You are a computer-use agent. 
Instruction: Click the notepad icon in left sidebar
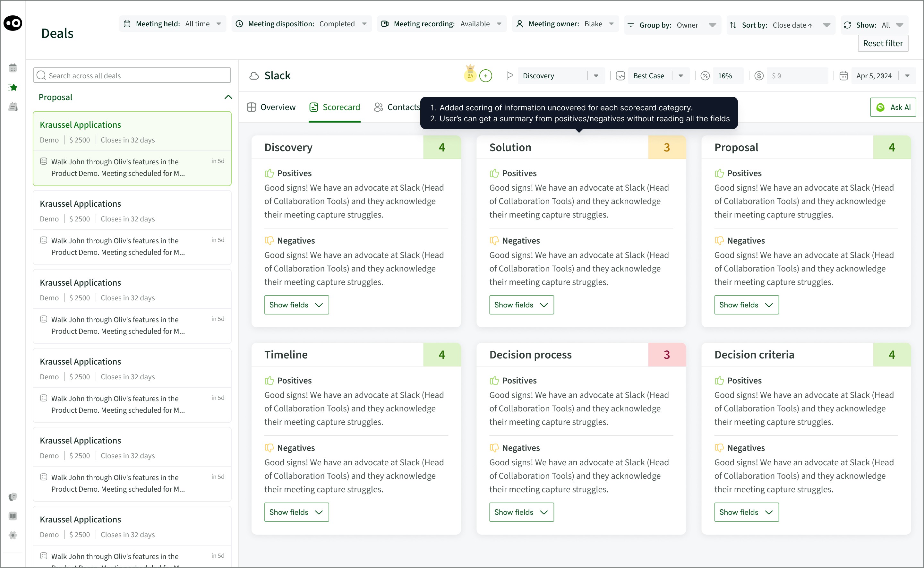[x=13, y=107]
